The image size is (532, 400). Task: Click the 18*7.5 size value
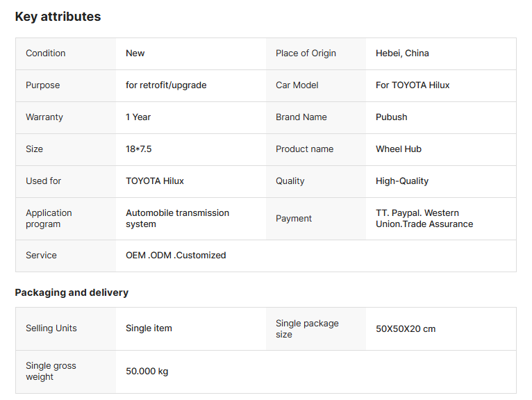coord(140,149)
